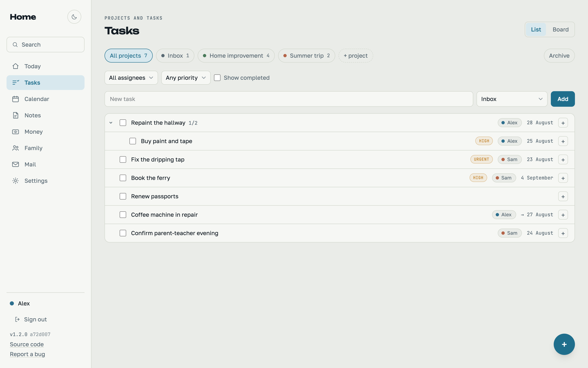Toggle dark mode with the moon icon
This screenshot has width=588, height=368.
pyautogui.click(x=74, y=17)
